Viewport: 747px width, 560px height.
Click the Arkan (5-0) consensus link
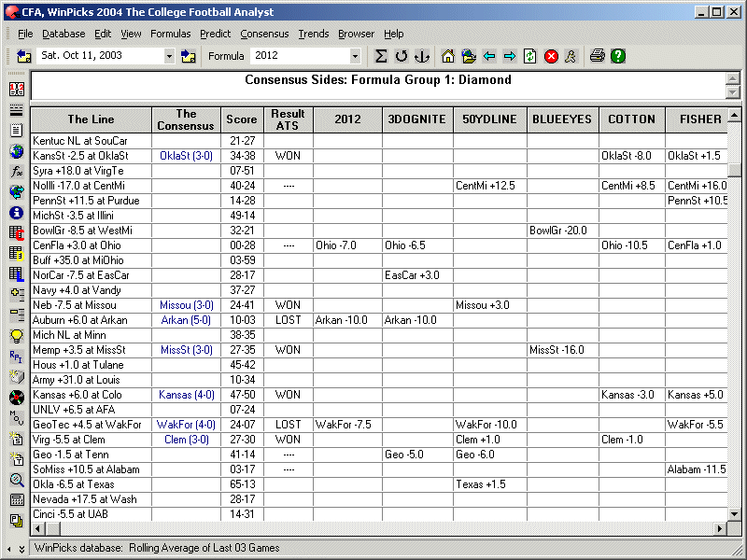pyautogui.click(x=186, y=320)
